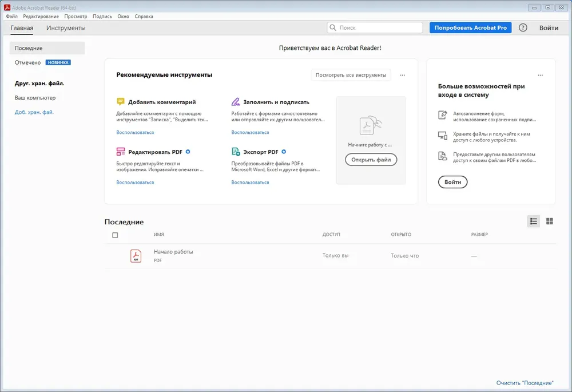Open the Редактирование menu
Viewport: 572px width, 392px height.
41,17
